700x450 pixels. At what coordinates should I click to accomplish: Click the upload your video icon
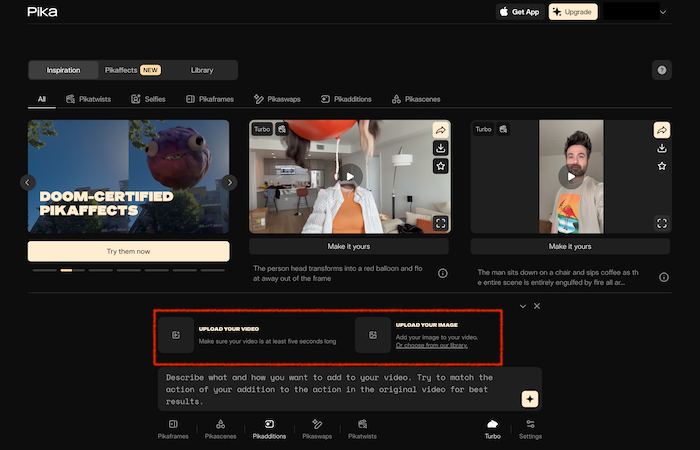[x=176, y=335]
